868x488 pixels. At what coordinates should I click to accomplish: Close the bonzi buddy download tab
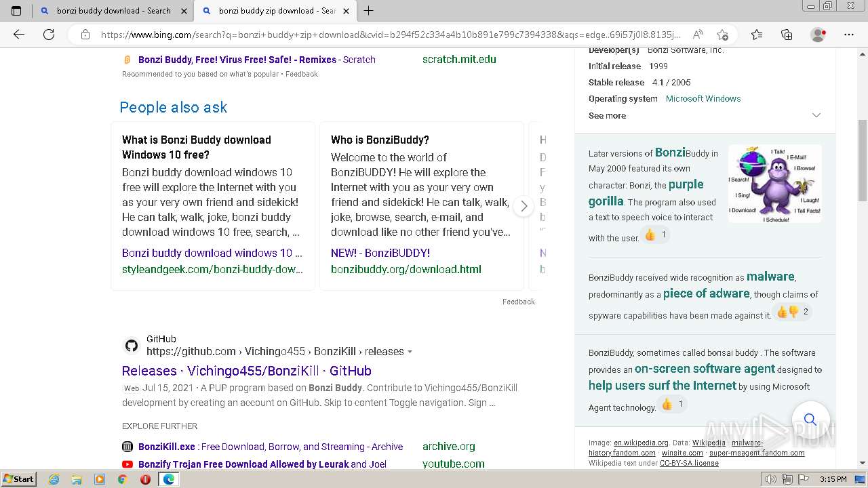click(184, 11)
